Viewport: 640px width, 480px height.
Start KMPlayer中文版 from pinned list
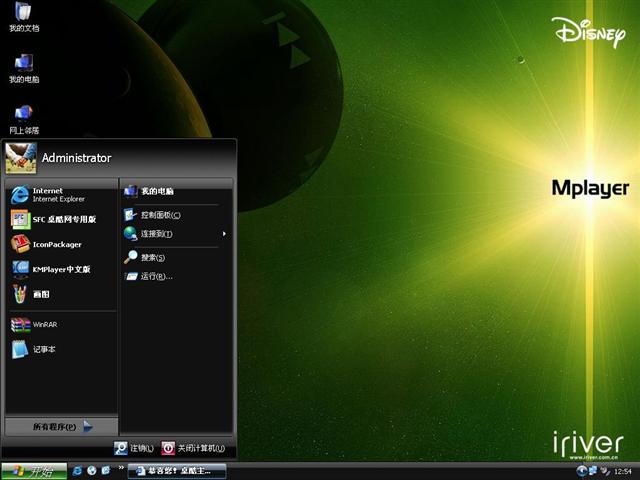point(61,269)
